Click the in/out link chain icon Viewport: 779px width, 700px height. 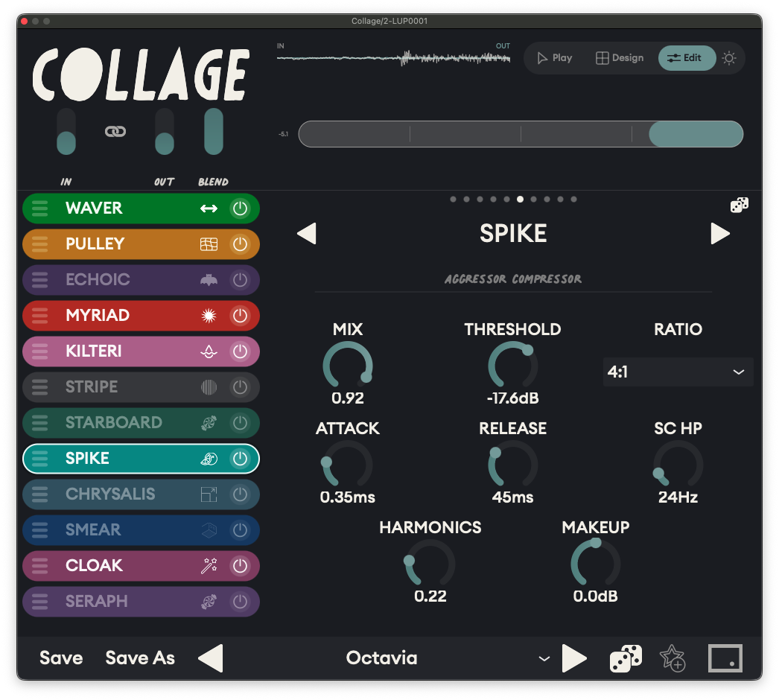click(115, 131)
